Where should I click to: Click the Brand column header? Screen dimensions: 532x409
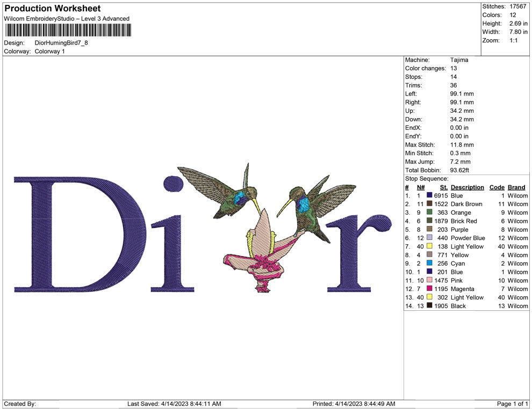(x=516, y=187)
